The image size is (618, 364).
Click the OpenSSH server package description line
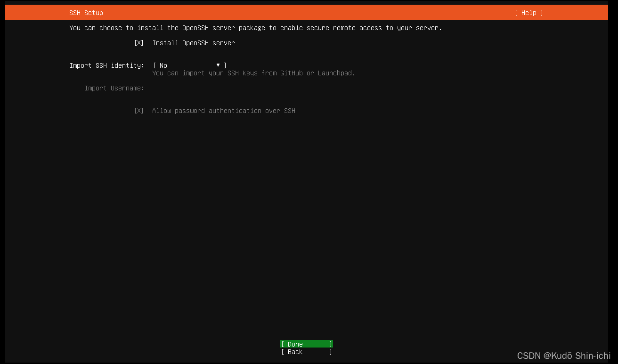click(256, 28)
